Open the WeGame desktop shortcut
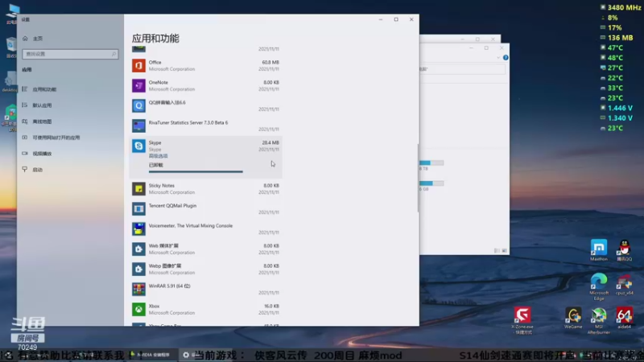The image size is (644, 362). coord(573,318)
